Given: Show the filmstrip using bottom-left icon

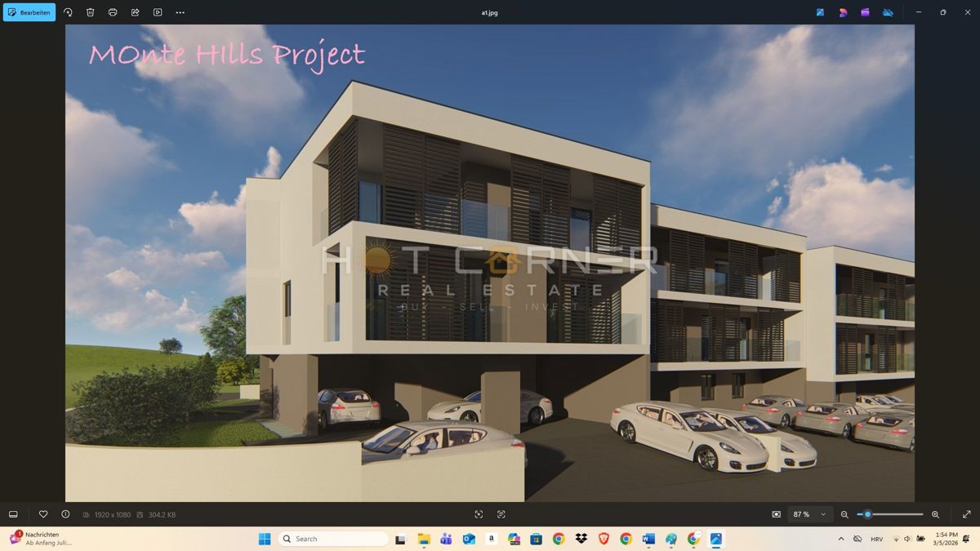Looking at the screenshot, I should pos(13,514).
